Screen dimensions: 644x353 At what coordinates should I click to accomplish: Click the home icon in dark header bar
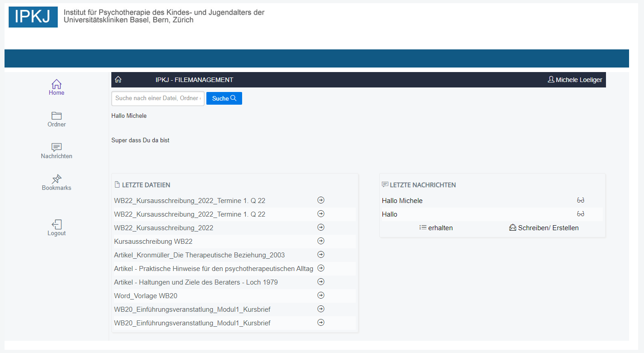[118, 80]
